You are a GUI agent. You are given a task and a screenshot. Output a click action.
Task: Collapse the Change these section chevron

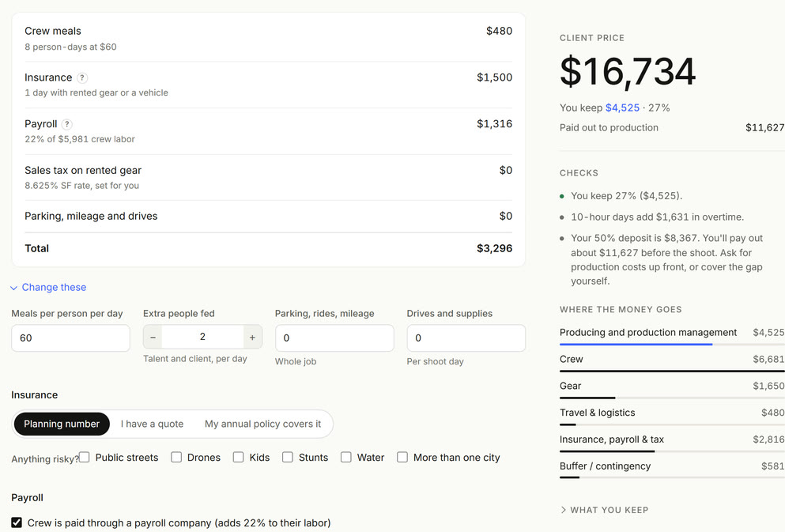(14, 288)
